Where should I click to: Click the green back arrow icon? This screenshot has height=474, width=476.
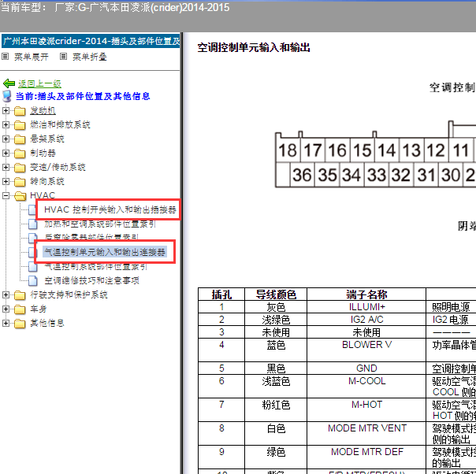[9, 83]
